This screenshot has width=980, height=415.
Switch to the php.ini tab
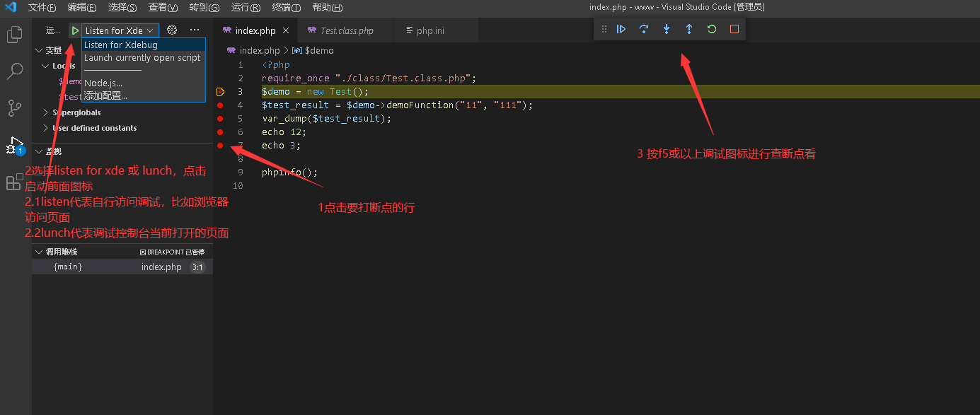436,31
